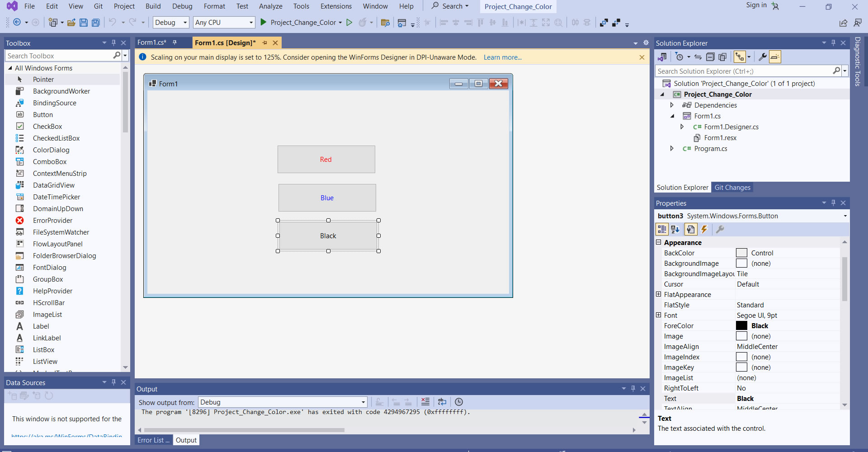Viewport: 868px width, 452px height.
Task: Expand the Font property node
Action: coord(659,315)
